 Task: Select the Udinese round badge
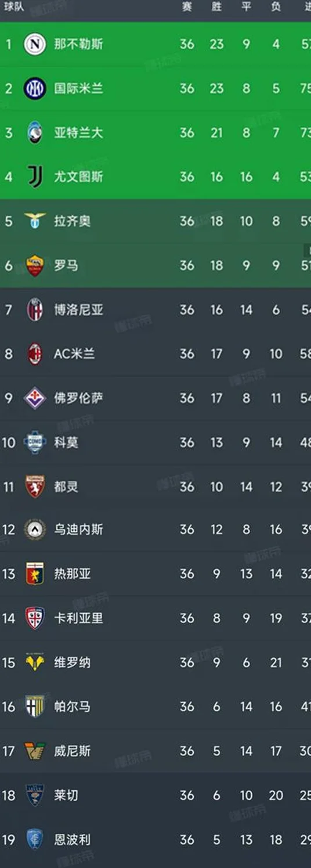(35, 529)
